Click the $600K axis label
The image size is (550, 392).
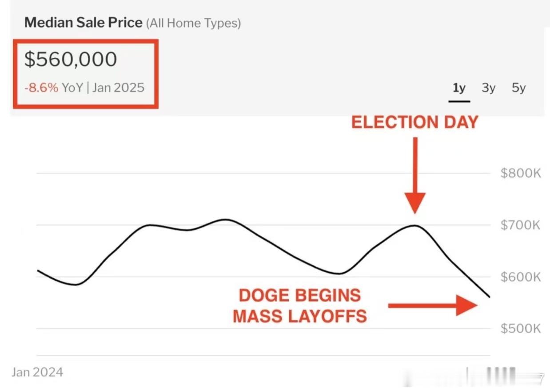tap(520, 277)
